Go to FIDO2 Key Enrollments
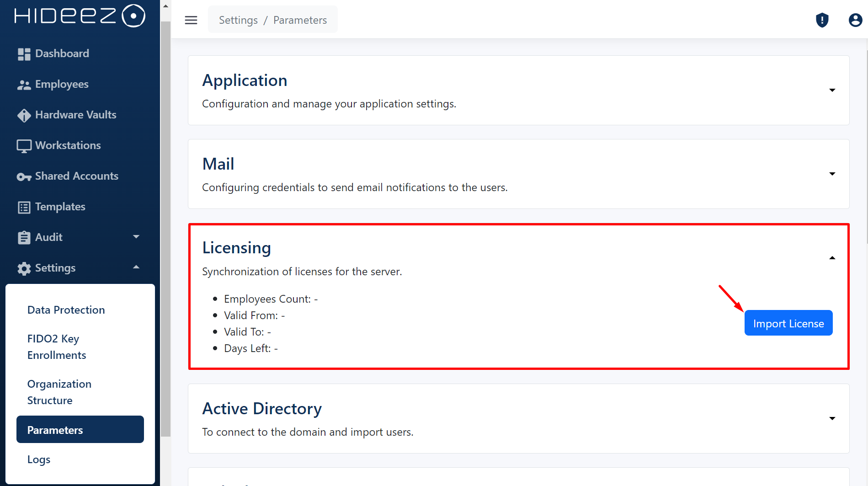The image size is (868, 486). point(57,347)
